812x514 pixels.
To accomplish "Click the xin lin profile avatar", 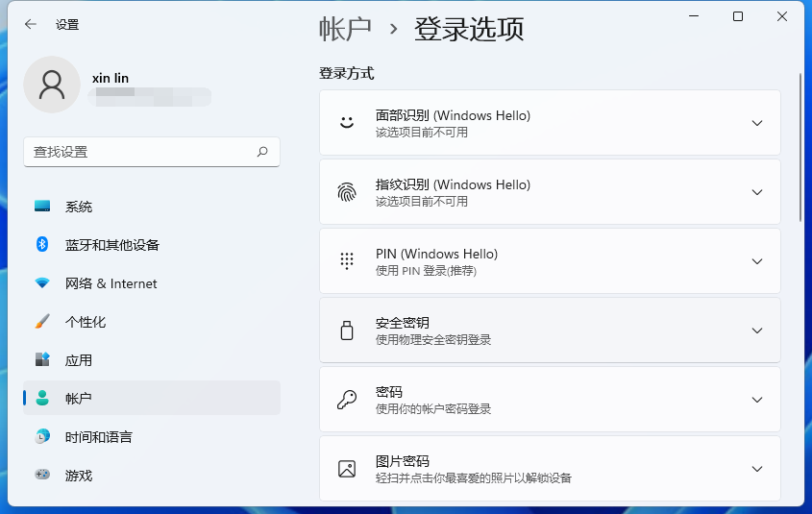I will pos(52,85).
